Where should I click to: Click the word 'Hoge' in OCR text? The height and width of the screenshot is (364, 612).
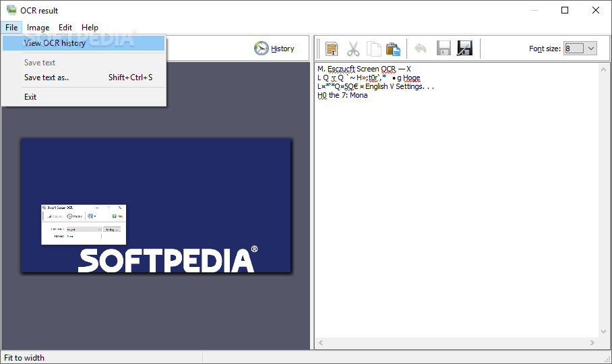[x=411, y=78]
